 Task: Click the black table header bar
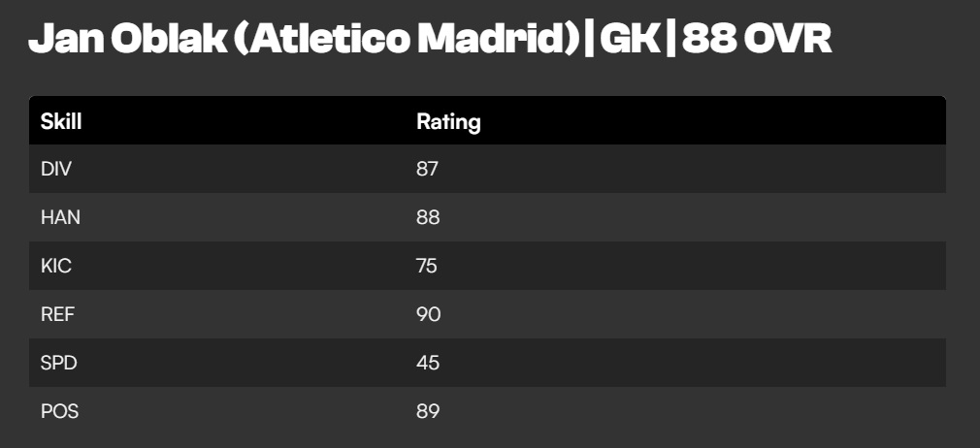tap(487, 120)
